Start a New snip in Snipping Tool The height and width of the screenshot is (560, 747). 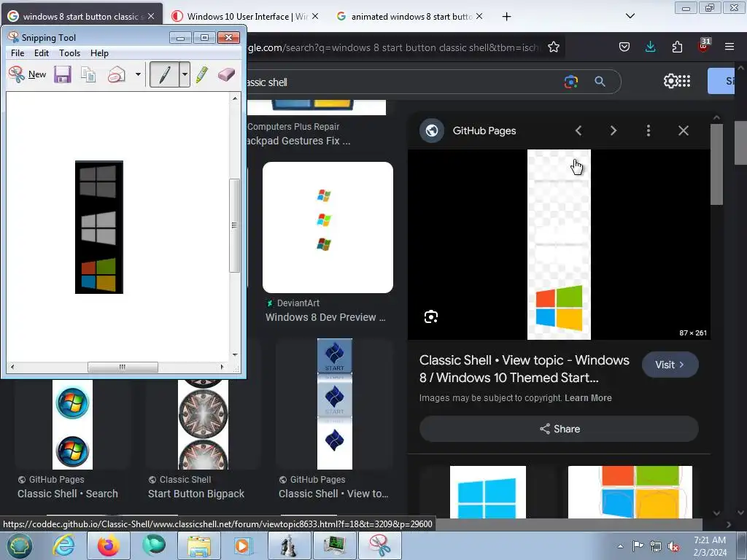pyautogui.click(x=27, y=74)
